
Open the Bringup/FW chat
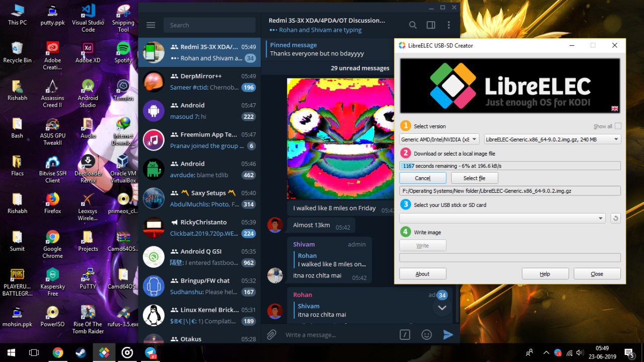(x=199, y=285)
